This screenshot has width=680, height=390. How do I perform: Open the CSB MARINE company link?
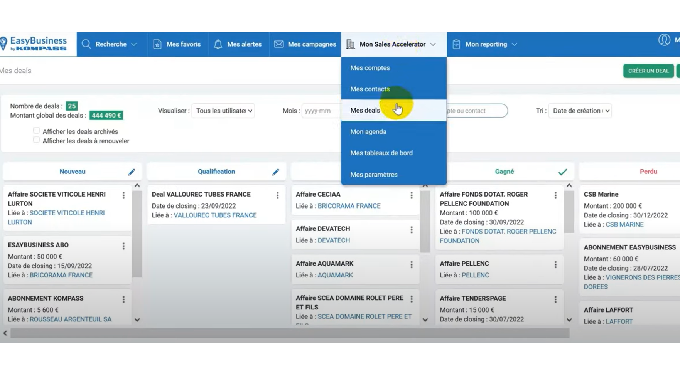point(624,224)
